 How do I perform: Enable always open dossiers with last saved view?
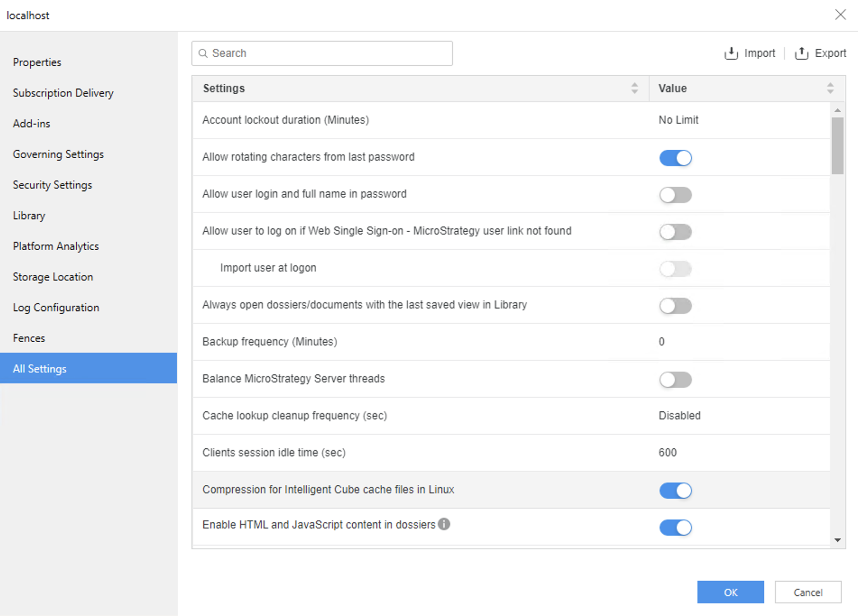(x=675, y=306)
